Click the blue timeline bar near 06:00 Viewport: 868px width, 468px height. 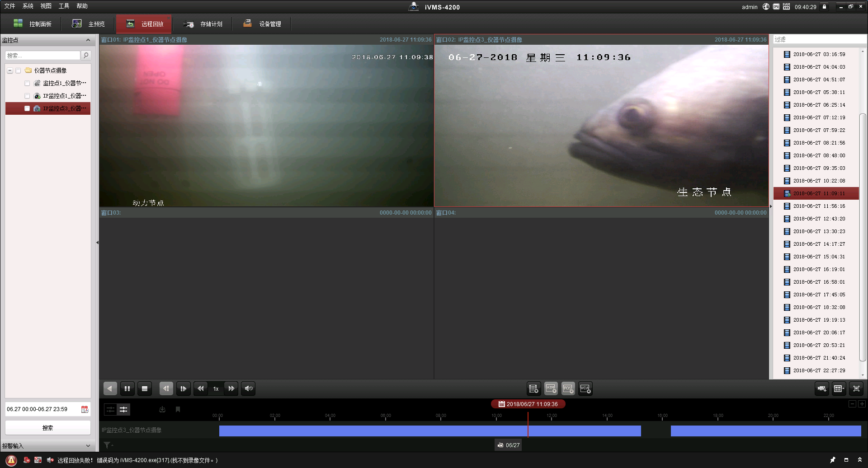[x=386, y=431]
